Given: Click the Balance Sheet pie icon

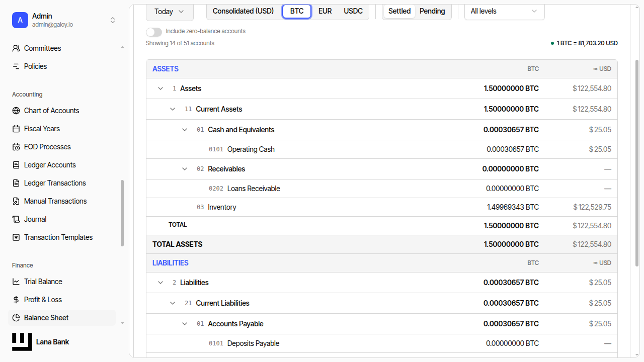Looking at the screenshot, I should point(16,318).
